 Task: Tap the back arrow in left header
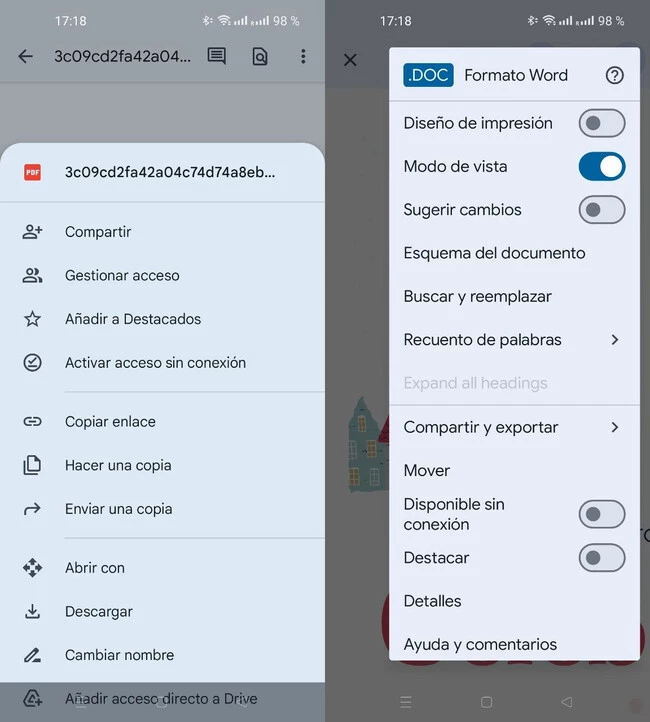point(26,57)
